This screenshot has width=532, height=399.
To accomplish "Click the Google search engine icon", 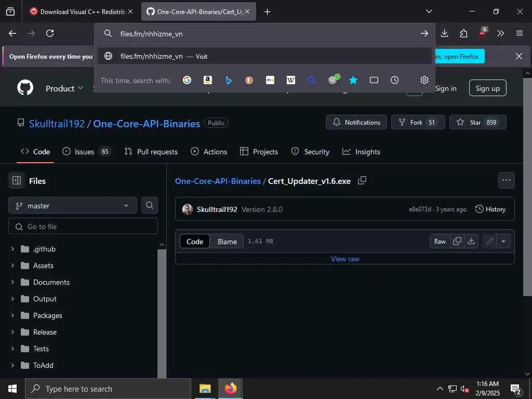I will [x=187, y=80].
